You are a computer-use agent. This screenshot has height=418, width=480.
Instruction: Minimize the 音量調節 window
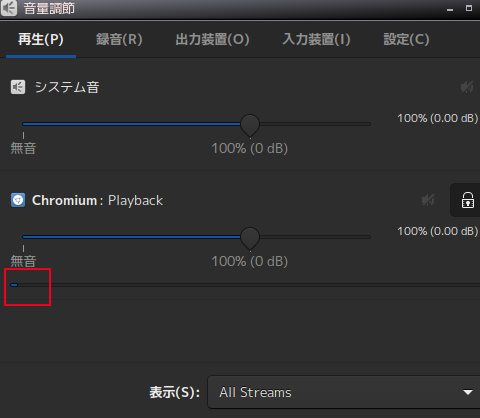450,9
